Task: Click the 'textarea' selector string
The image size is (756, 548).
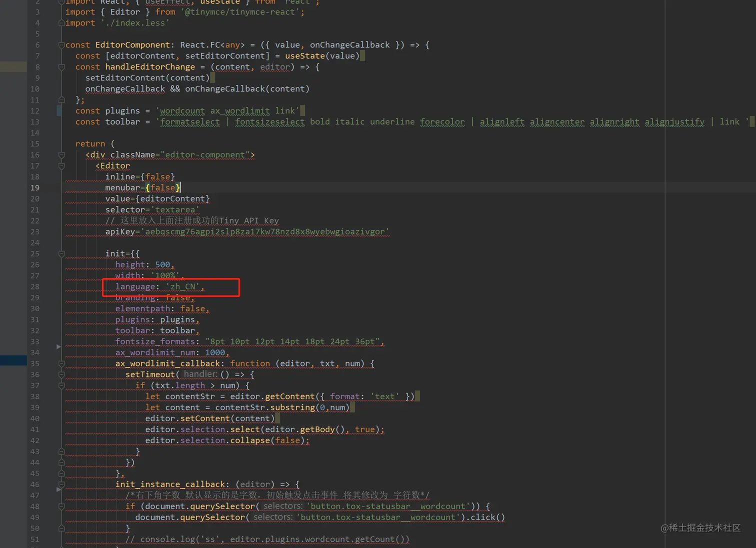Action: point(175,210)
